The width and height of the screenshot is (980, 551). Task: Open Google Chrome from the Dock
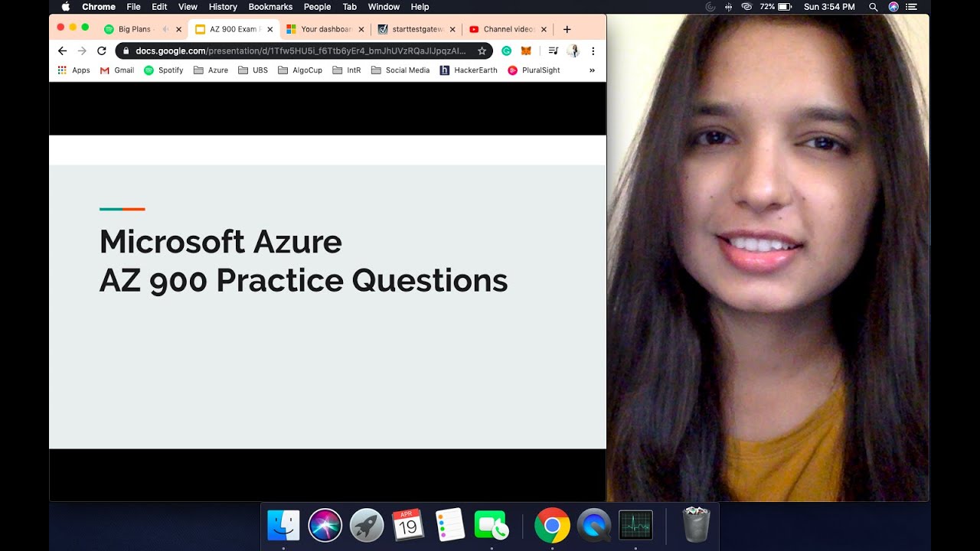552,526
